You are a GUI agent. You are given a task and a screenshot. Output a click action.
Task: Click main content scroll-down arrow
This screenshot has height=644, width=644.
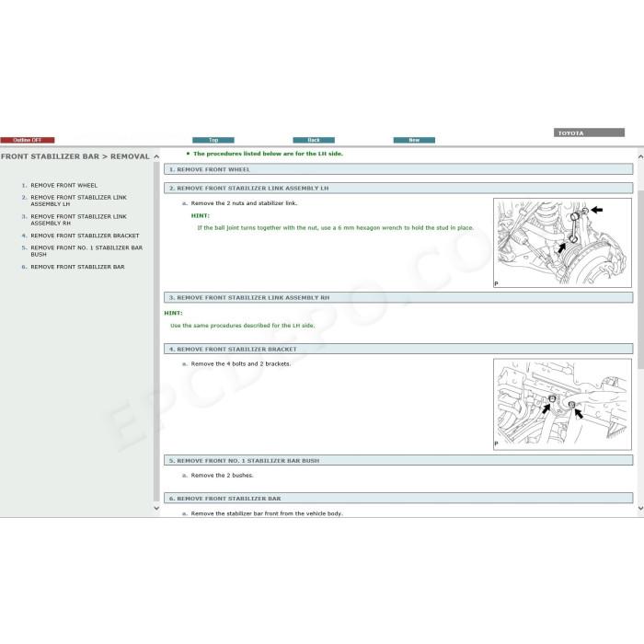(640, 508)
